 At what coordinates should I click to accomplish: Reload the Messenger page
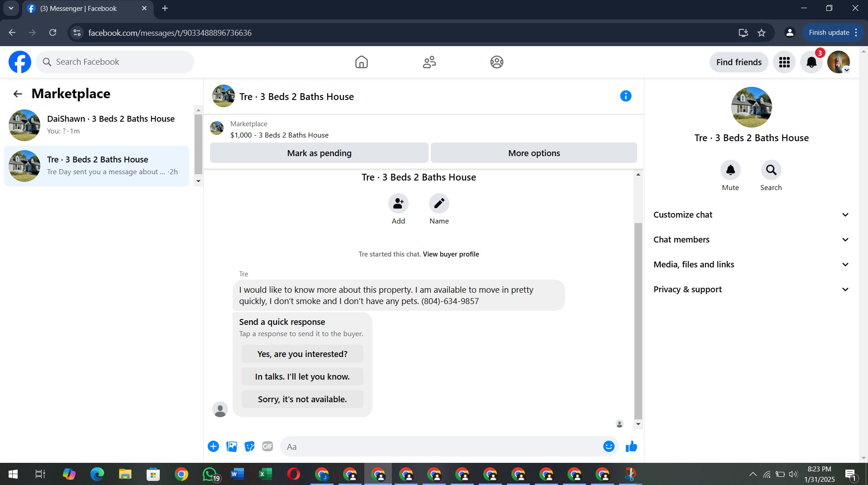click(53, 33)
